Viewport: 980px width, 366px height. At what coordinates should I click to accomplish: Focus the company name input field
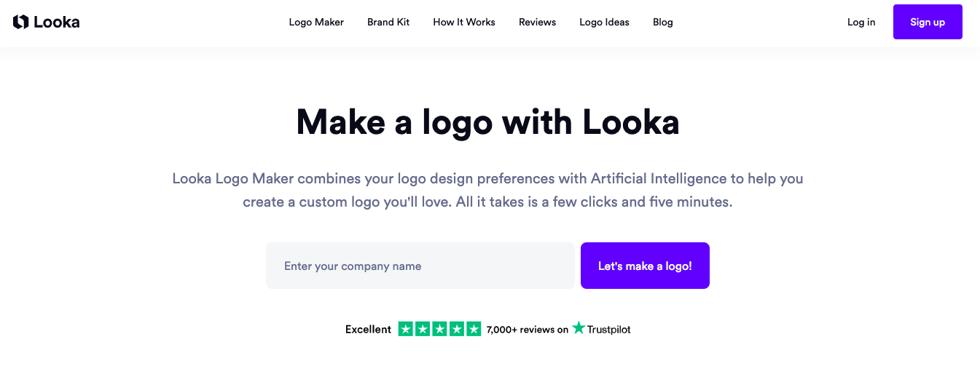(420, 266)
